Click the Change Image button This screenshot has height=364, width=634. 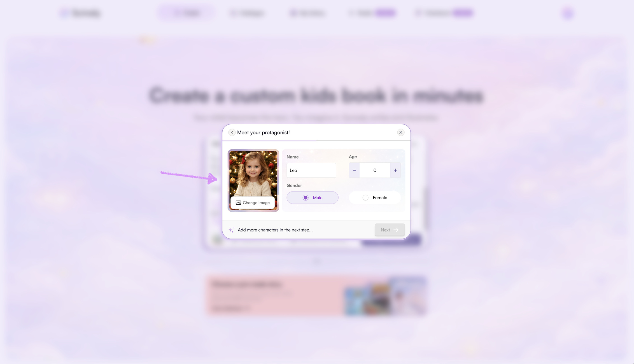(x=253, y=203)
